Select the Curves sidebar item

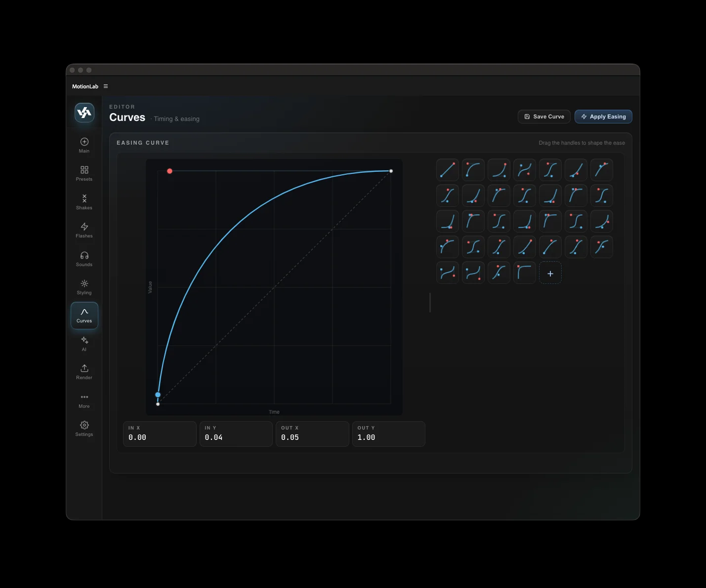(84, 315)
